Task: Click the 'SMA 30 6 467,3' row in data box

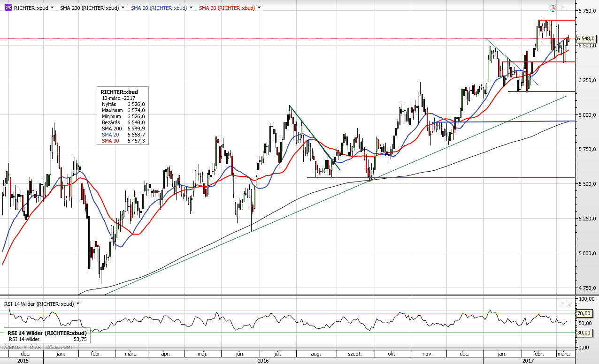Action: coord(123,140)
